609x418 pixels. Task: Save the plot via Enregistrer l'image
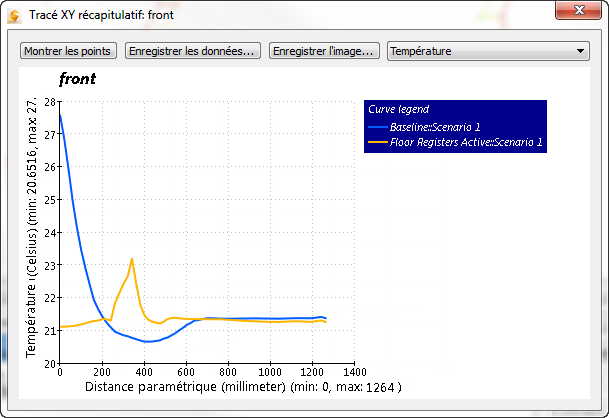pyautogui.click(x=324, y=51)
